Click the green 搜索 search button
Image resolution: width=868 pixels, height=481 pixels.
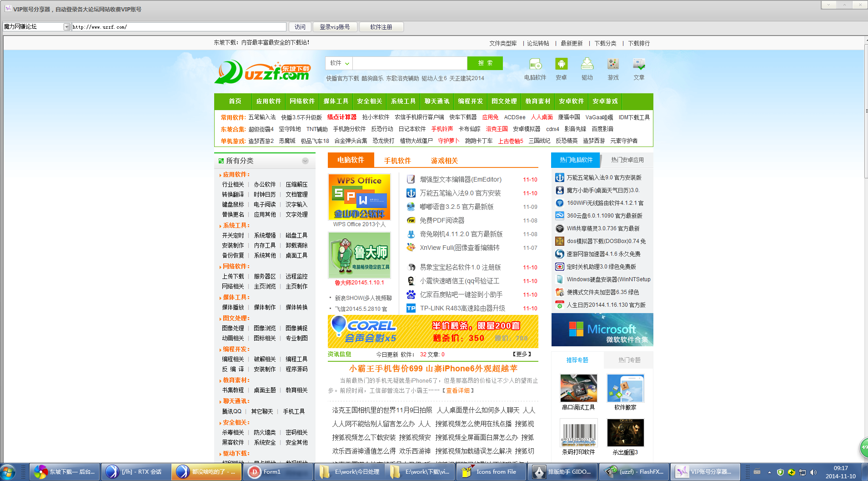485,63
